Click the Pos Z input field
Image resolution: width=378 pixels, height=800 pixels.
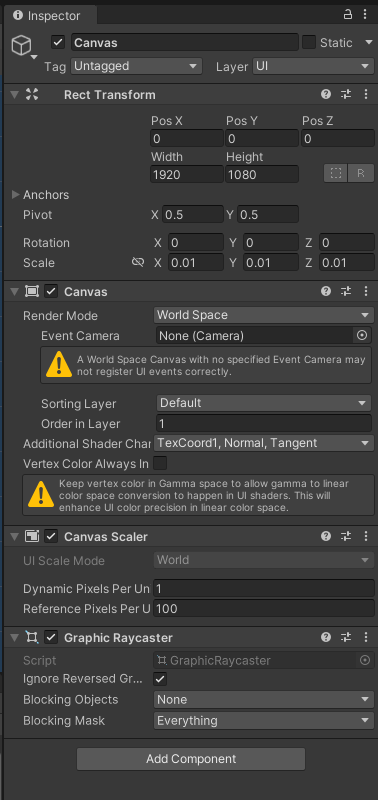click(x=338, y=138)
